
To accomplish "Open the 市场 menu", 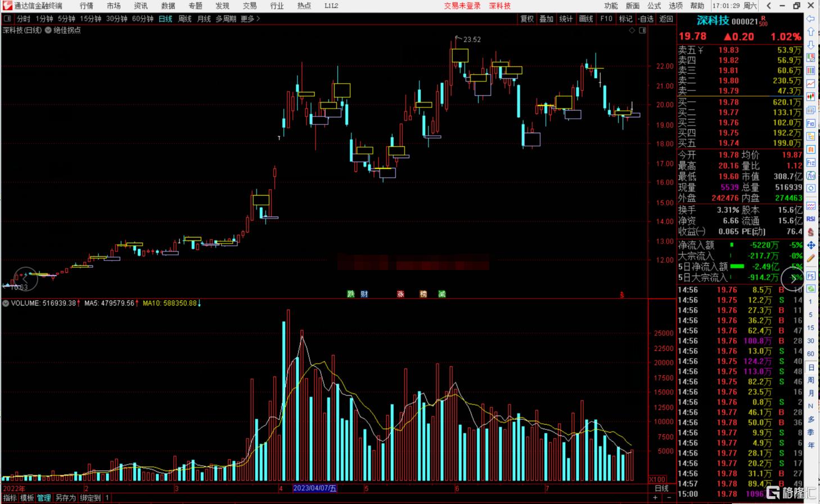I will pyautogui.click(x=114, y=6).
